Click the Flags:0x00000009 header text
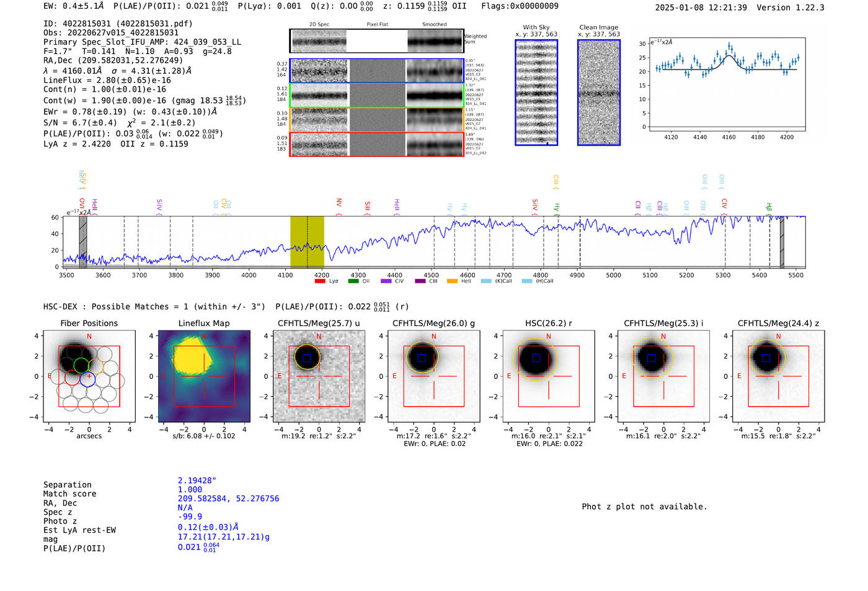This screenshot has width=868, height=591. (520, 6)
